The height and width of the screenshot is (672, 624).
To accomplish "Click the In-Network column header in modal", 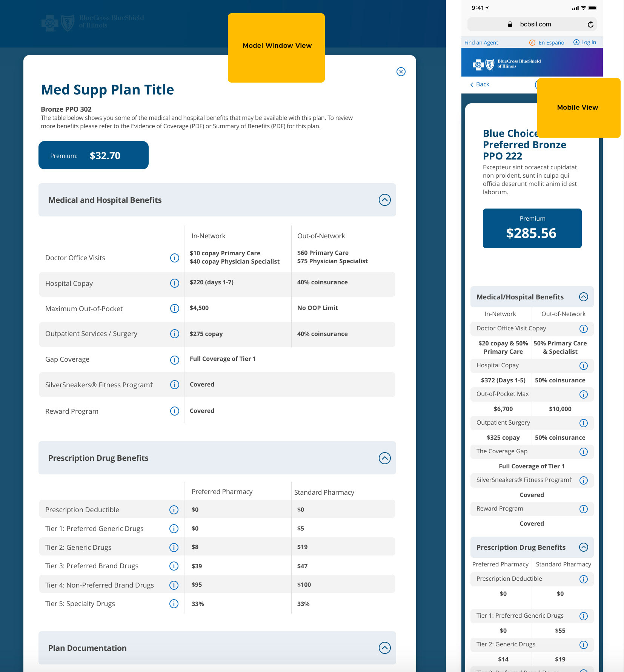I will [208, 236].
